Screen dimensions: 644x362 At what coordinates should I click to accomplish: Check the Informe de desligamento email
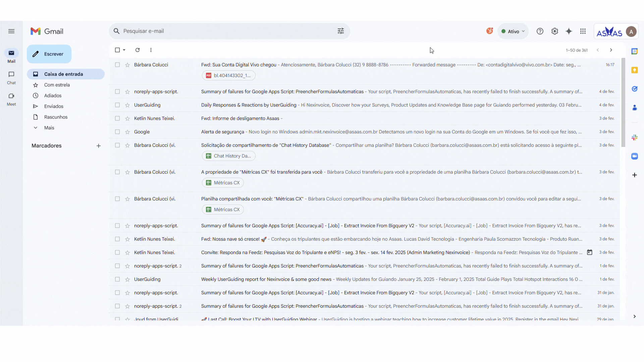[x=117, y=118]
